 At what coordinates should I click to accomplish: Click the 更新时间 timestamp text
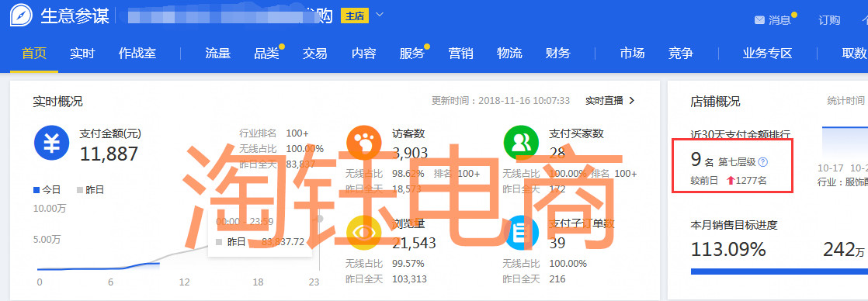501,101
